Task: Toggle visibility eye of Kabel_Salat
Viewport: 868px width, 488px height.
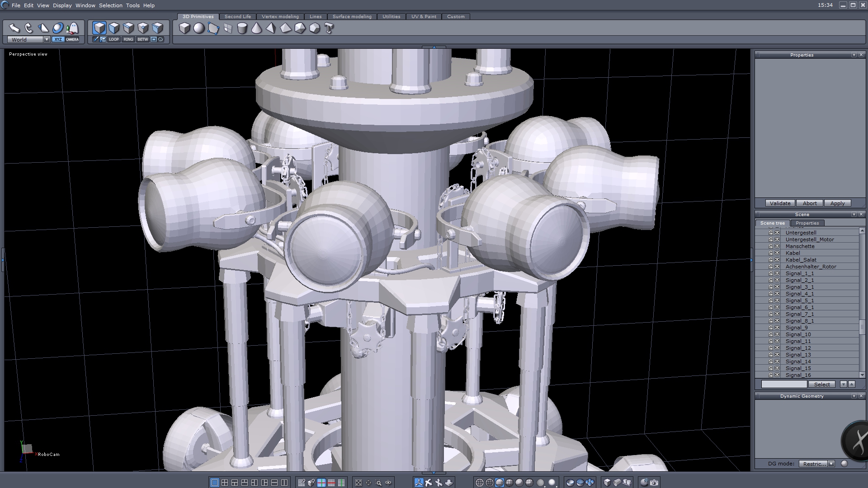Action: tap(777, 260)
